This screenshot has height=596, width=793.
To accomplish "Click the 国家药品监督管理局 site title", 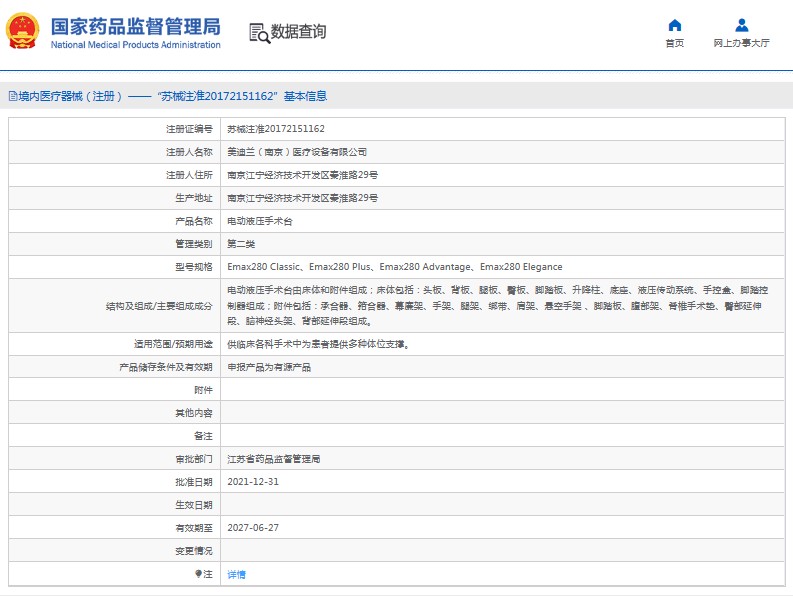I will [x=135, y=26].
